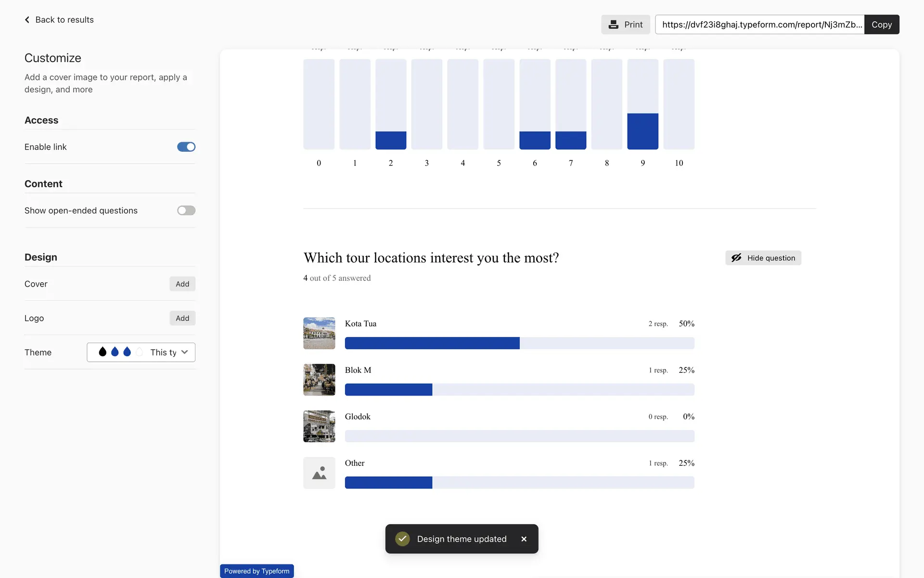The width and height of the screenshot is (924, 578).
Task: Click the printer icon in Print button
Action: pyautogui.click(x=613, y=25)
